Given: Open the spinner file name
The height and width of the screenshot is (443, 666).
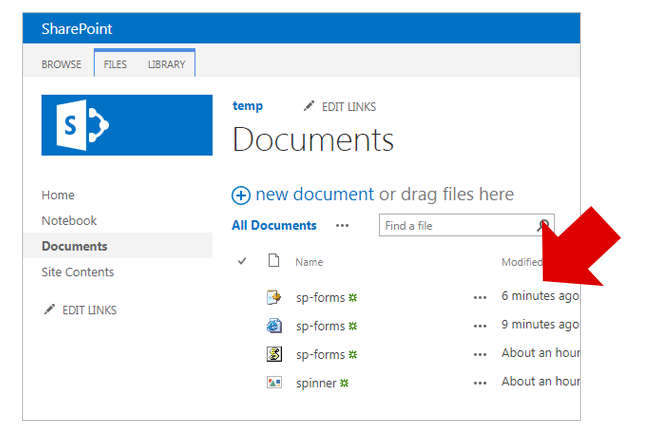Looking at the screenshot, I should (316, 383).
